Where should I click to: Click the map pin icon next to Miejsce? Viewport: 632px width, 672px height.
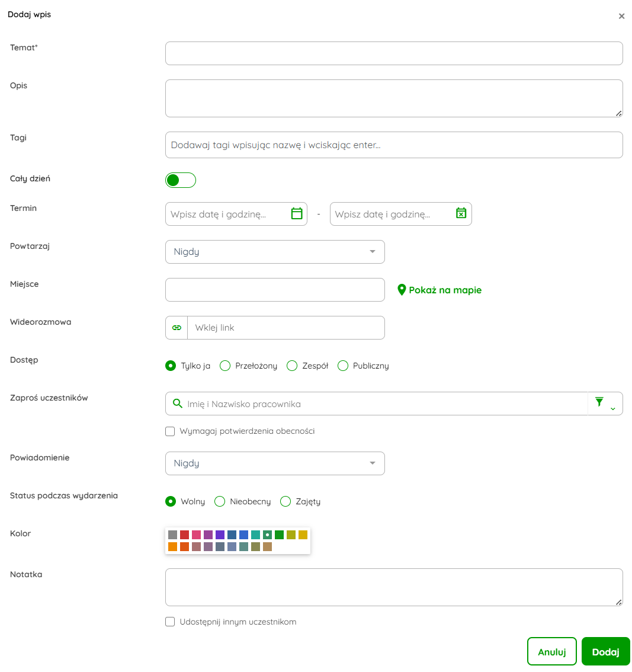point(402,290)
